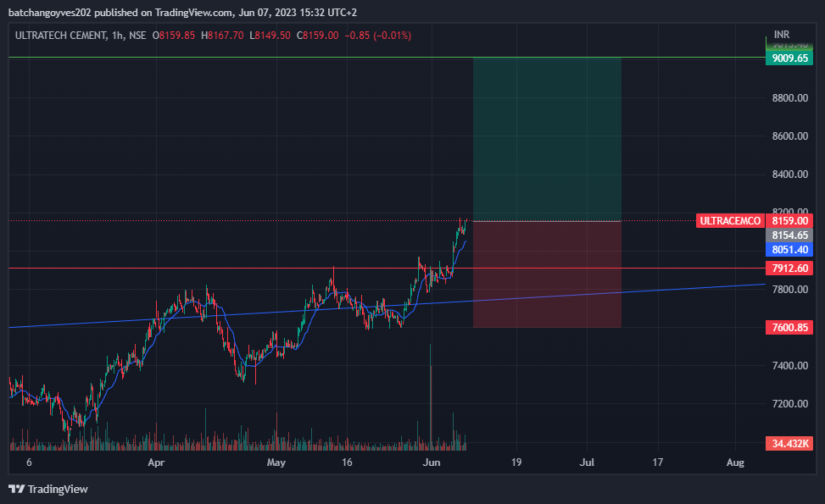The height and width of the screenshot is (504, 825).
Task: Click the Jun date on time axis
Action: click(432, 462)
